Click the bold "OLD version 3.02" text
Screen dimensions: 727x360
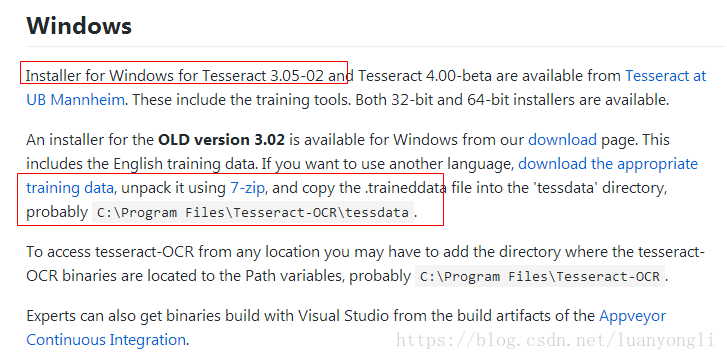222,140
